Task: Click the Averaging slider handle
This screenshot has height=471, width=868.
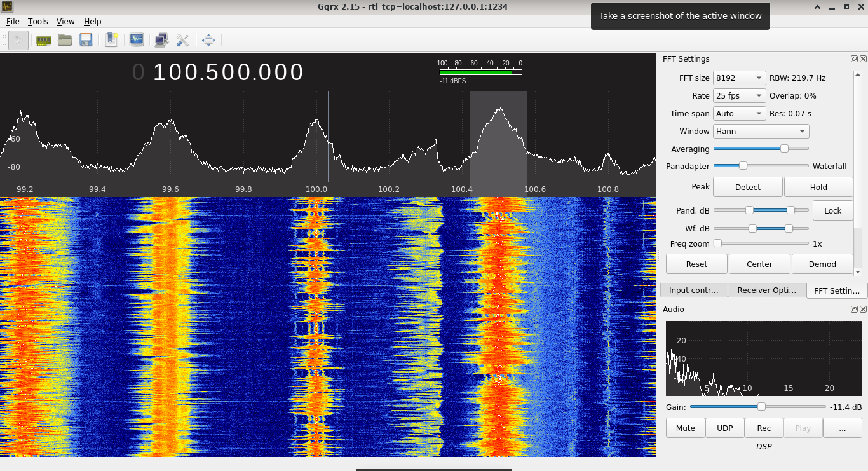Action: pyautogui.click(x=784, y=148)
